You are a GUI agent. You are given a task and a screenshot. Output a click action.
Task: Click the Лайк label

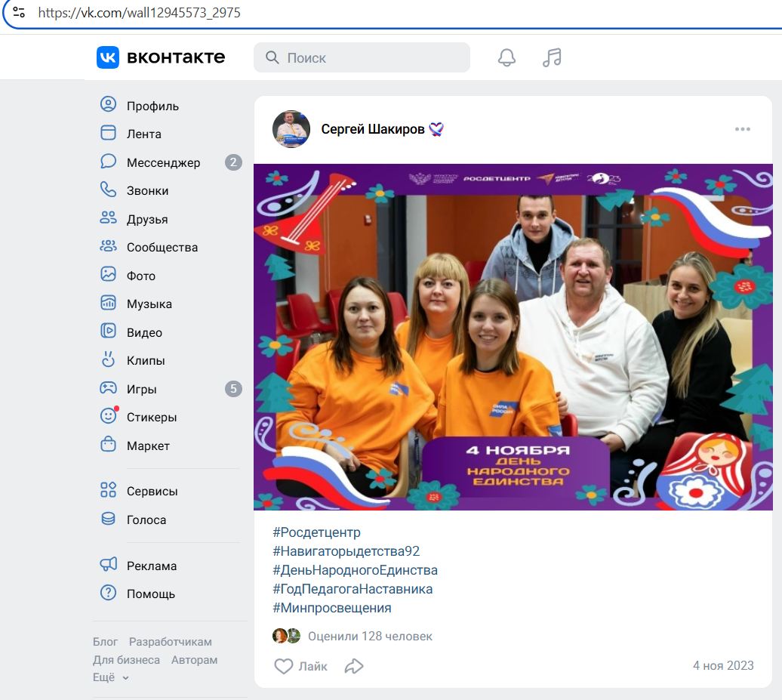pyautogui.click(x=312, y=667)
